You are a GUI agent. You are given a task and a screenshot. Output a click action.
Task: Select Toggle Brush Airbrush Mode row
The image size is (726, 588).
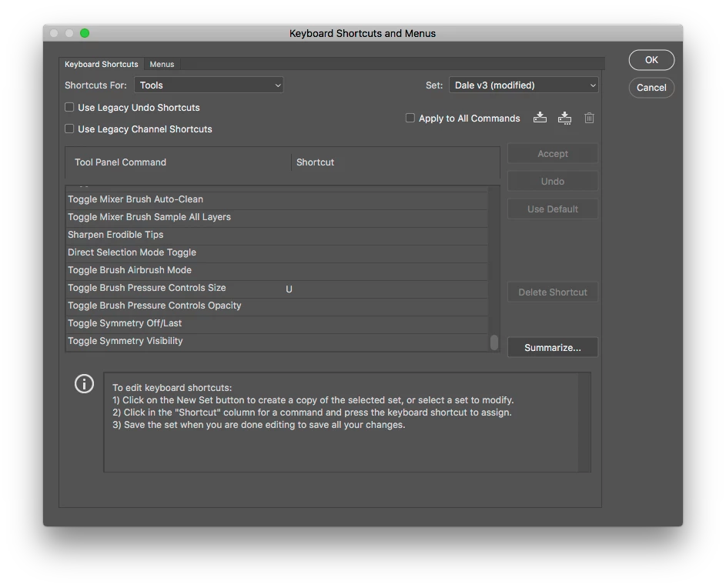pyautogui.click(x=277, y=270)
